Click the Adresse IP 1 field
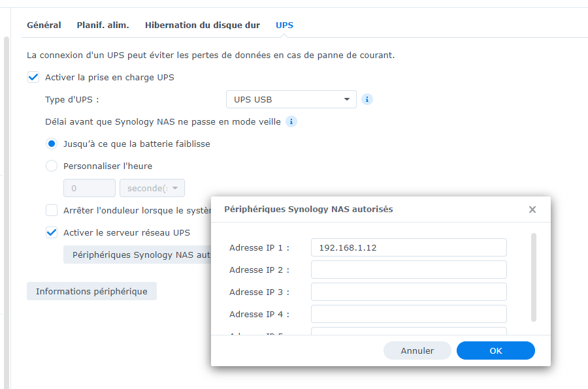 [408, 247]
